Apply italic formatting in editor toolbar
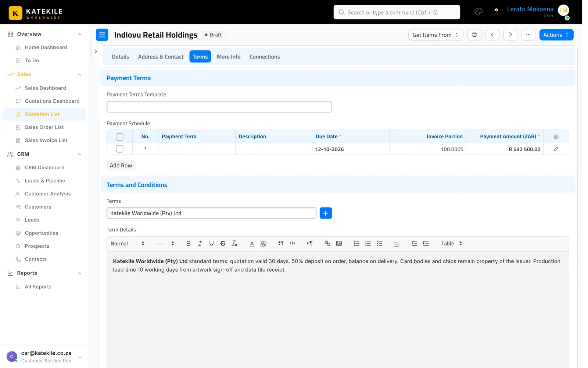588x368 pixels. tap(200, 244)
